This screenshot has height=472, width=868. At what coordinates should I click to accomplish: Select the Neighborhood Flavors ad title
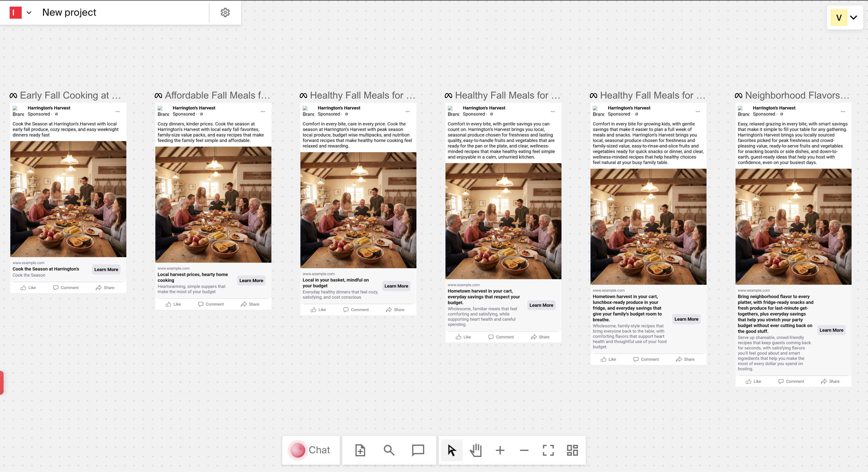(797, 95)
